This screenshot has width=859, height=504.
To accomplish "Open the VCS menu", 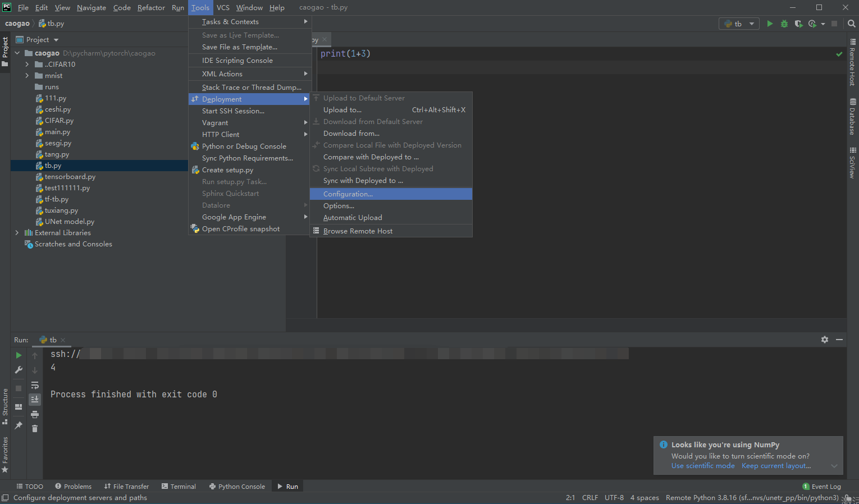I will pos(223,8).
